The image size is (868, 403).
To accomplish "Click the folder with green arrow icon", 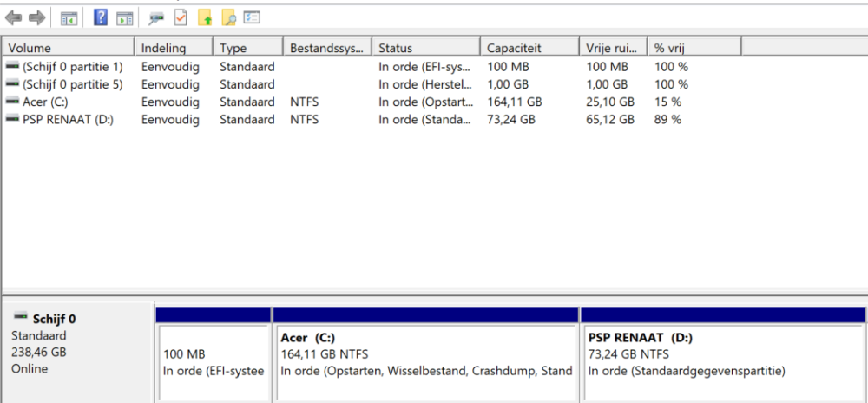I will pos(206,18).
